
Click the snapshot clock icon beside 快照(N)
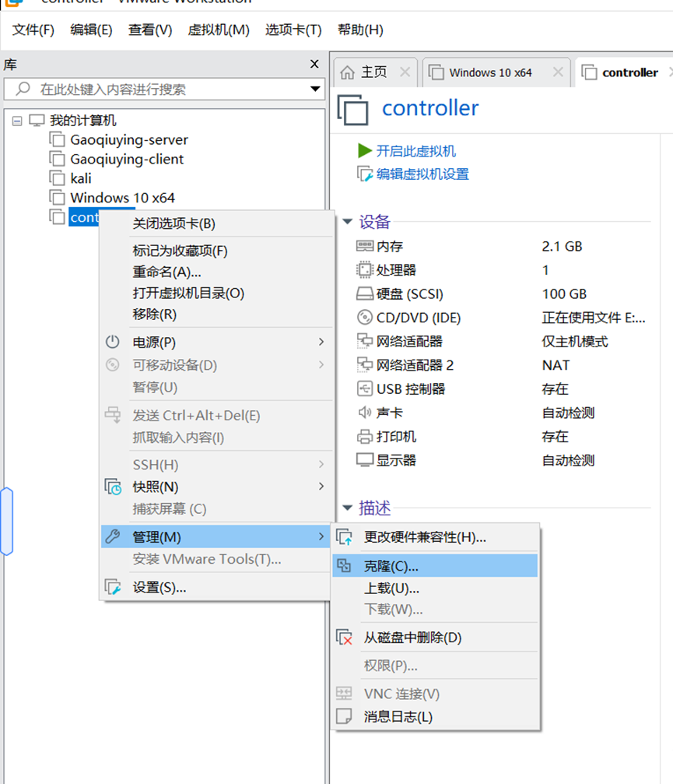click(x=113, y=487)
